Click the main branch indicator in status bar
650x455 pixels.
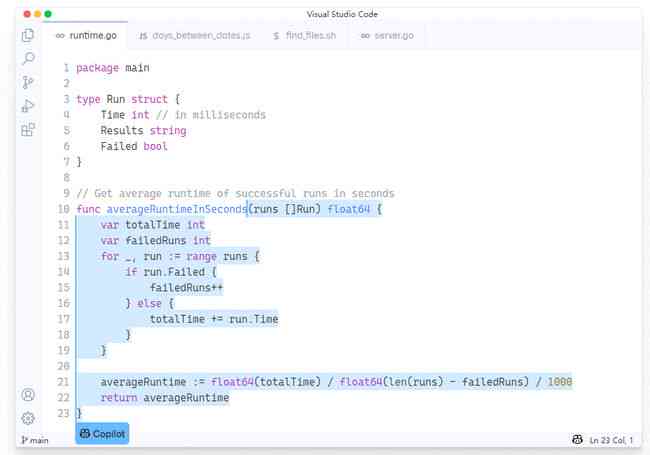35,440
